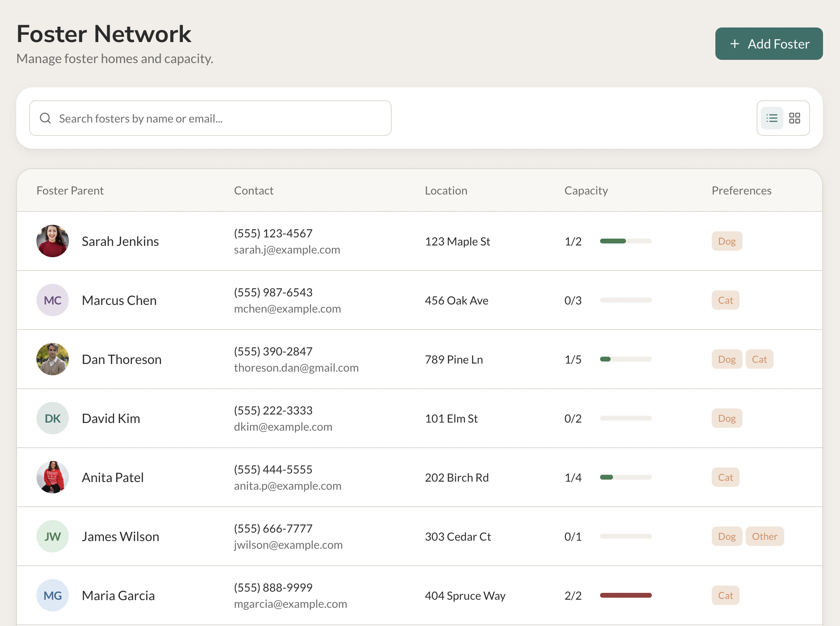The image size is (840, 626).
Task: Select the David Kim name
Action: click(x=111, y=419)
